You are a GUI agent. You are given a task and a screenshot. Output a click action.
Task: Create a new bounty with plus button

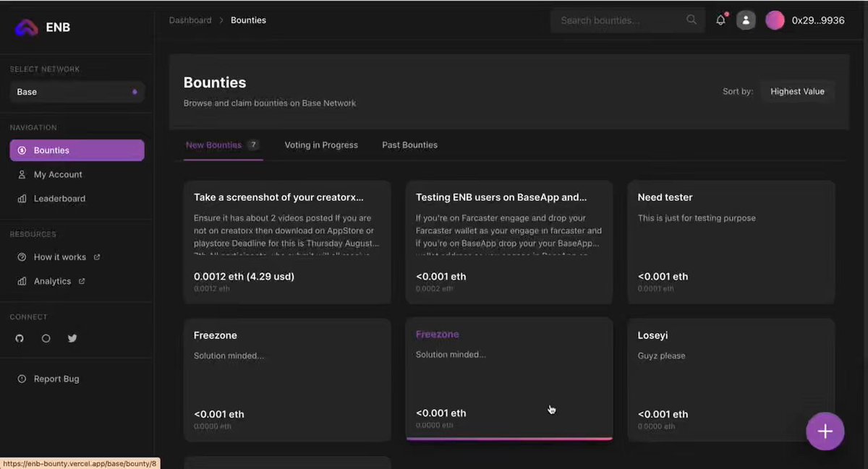tap(825, 431)
